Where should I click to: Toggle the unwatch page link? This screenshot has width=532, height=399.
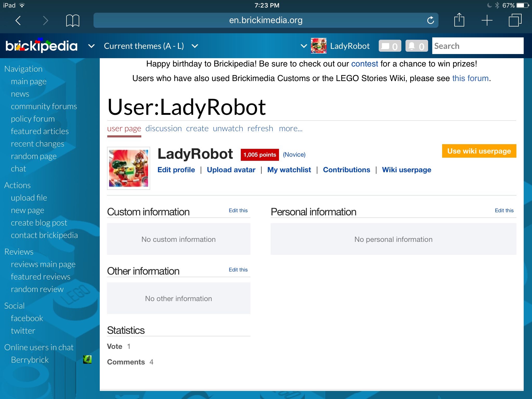pos(228,129)
